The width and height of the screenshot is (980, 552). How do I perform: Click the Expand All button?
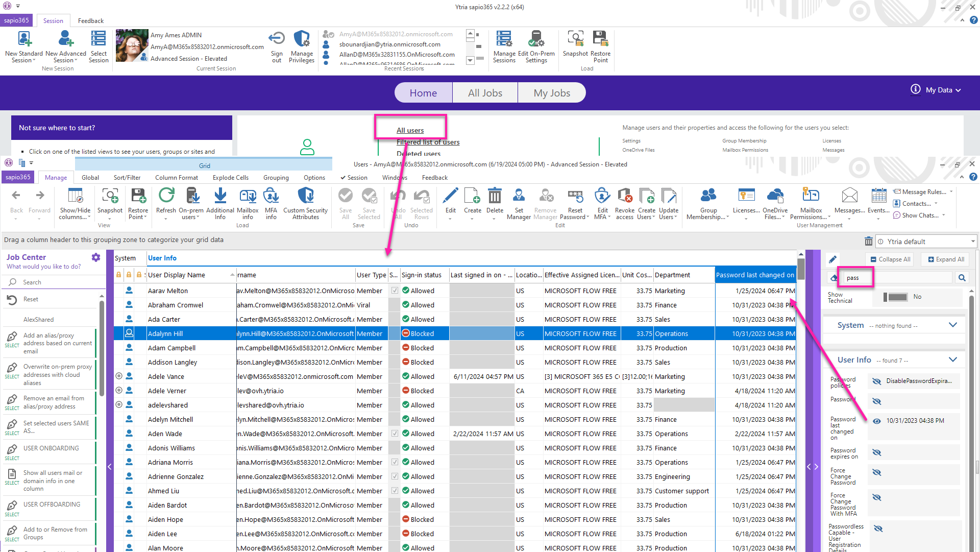click(x=946, y=259)
